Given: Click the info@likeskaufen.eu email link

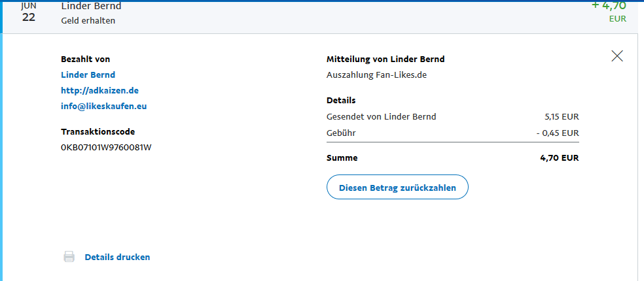Looking at the screenshot, I should click(109, 106).
